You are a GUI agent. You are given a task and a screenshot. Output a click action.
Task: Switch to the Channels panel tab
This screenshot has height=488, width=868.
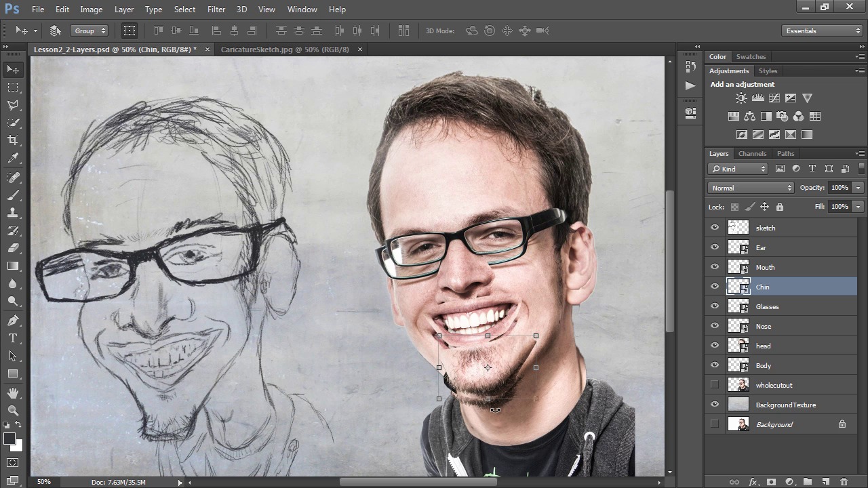pos(752,154)
